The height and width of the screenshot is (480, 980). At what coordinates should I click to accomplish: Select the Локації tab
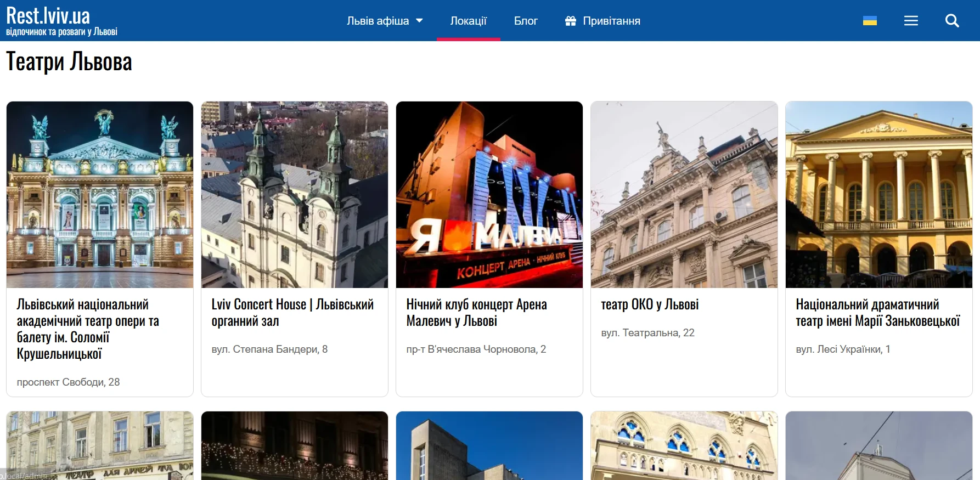pyautogui.click(x=469, y=21)
